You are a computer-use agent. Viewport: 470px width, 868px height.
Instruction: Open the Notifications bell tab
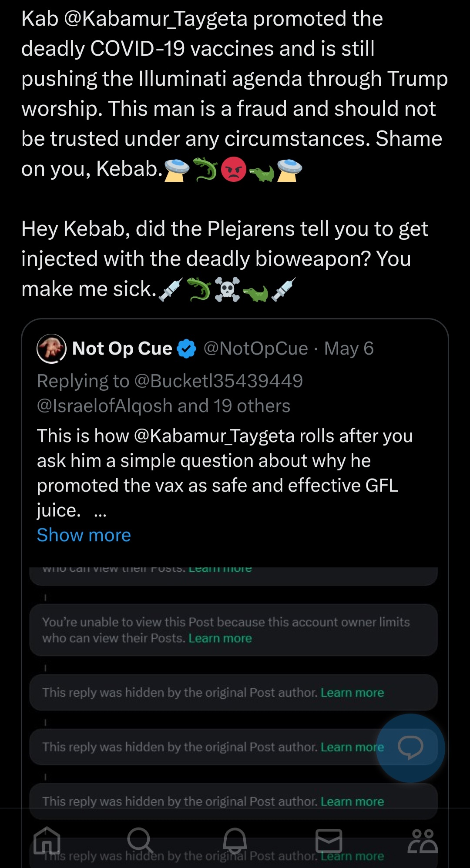point(235,840)
